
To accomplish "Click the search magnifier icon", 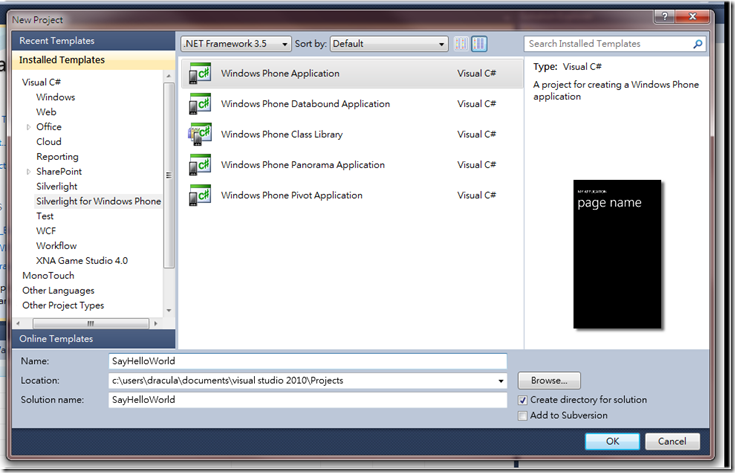I will click(698, 44).
